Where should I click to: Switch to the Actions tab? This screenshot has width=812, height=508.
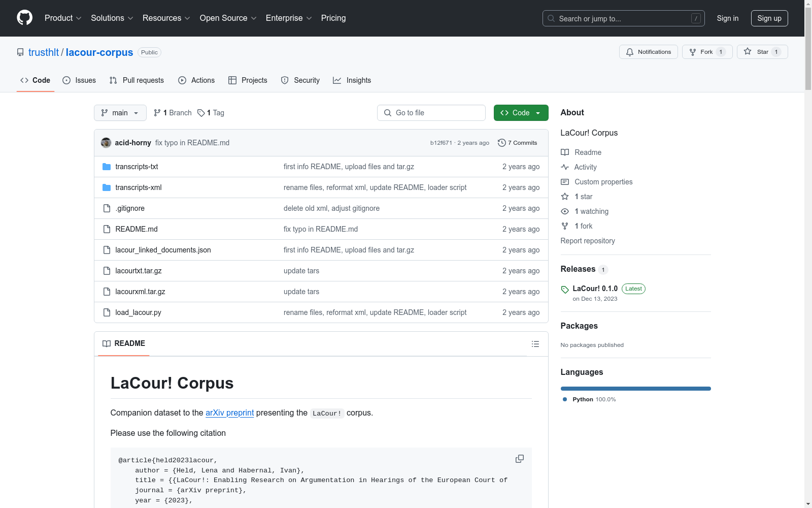(196, 80)
